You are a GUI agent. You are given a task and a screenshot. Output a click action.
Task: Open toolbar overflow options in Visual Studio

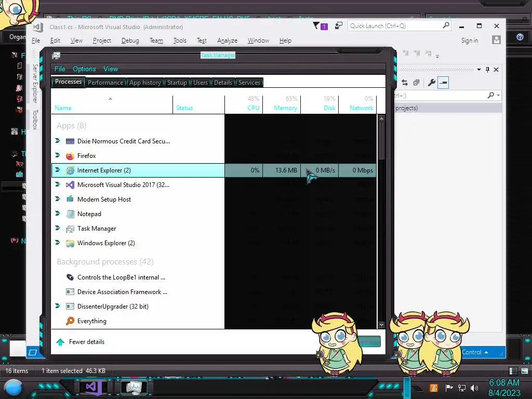pos(437,56)
